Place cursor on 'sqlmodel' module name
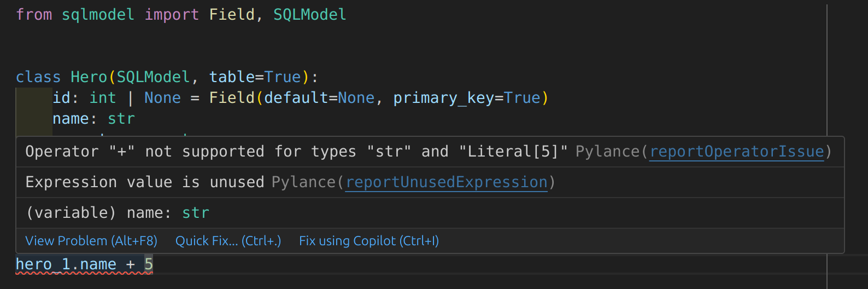The height and width of the screenshot is (289, 868). [x=98, y=15]
